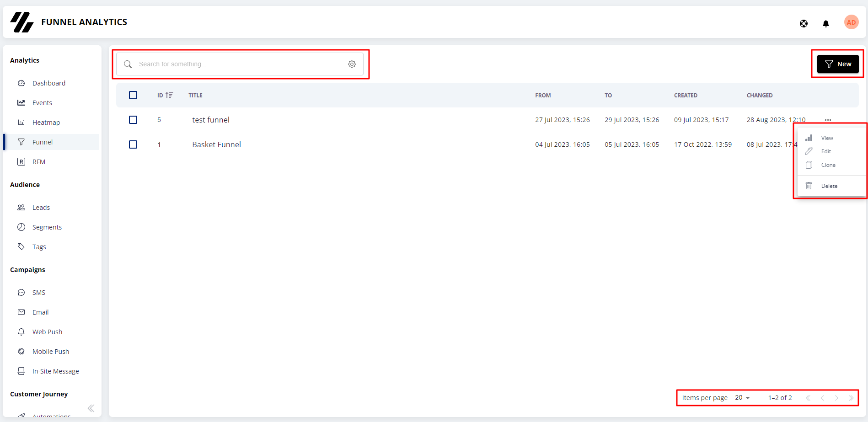
Task: Click the Dashboard gauge icon
Action: coord(21,83)
